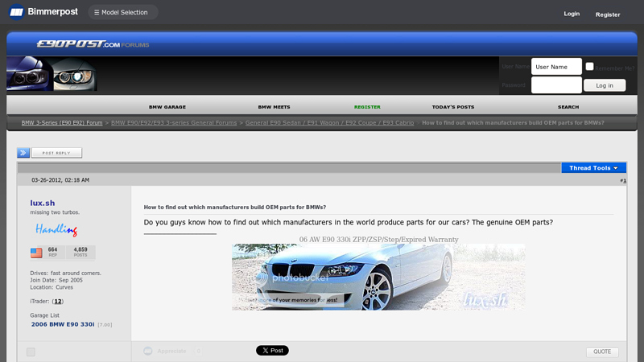
Task: Click the '06 AW E90 330i signature text
Action: point(378,239)
